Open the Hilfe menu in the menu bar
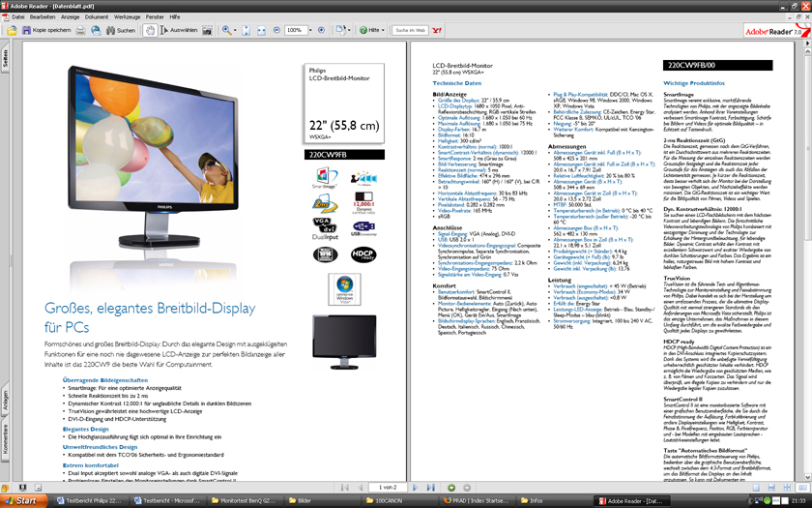The height and width of the screenshot is (508, 812). tap(175, 16)
